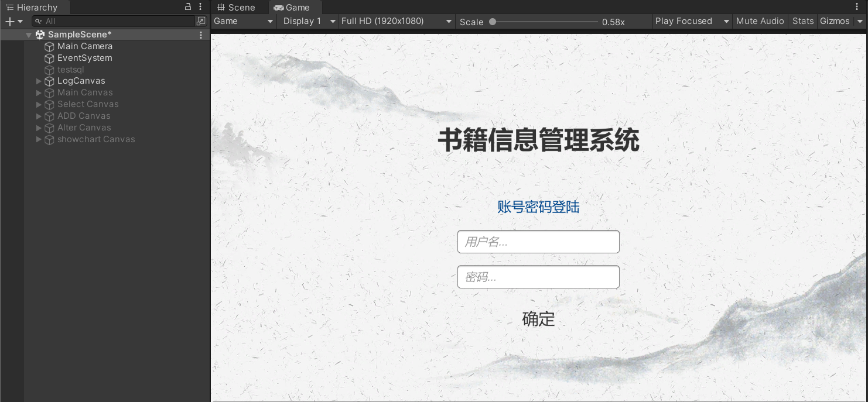The width and height of the screenshot is (868, 402).
Task: Click the SampleScene Unity scene icon
Action: (40, 35)
